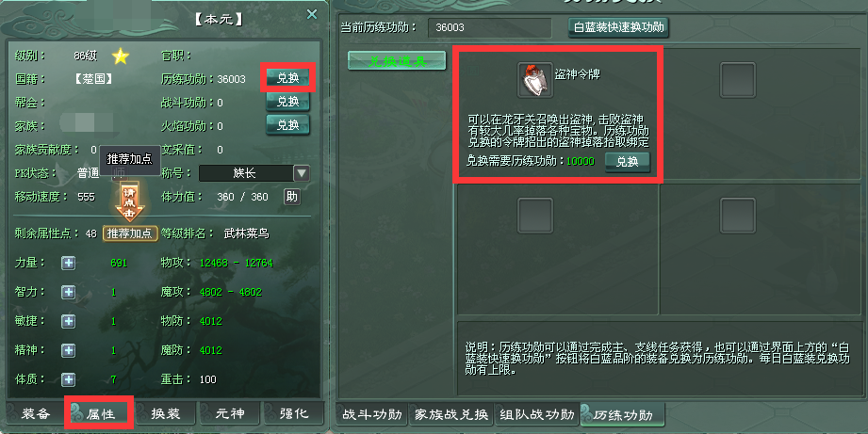Screen dimensions: 868x434
Task: Add a point to 智力 with plus icon
Action: tap(68, 292)
